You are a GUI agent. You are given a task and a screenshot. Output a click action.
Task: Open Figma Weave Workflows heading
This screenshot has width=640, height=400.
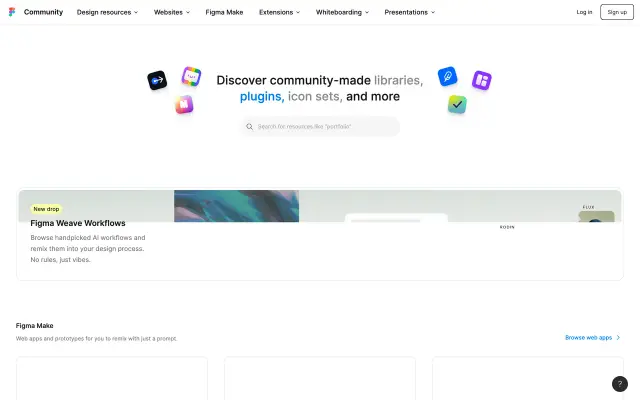coord(78,223)
